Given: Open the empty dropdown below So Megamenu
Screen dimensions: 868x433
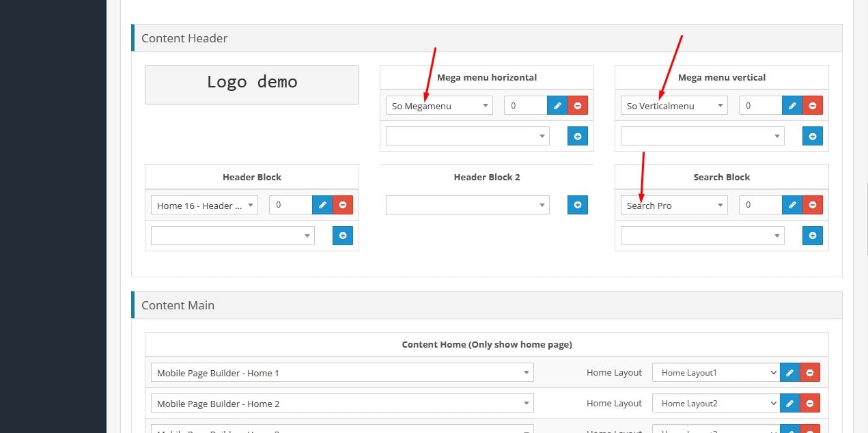Looking at the screenshot, I should [468, 137].
